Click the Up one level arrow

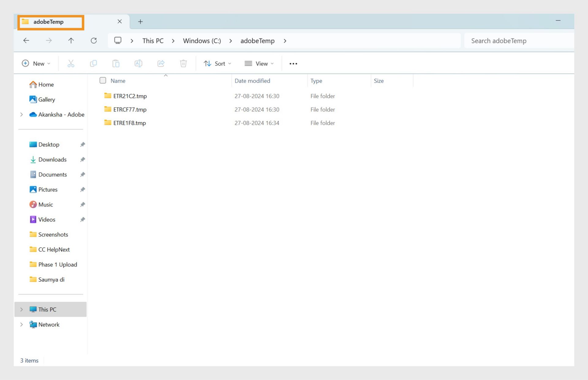click(71, 40)
